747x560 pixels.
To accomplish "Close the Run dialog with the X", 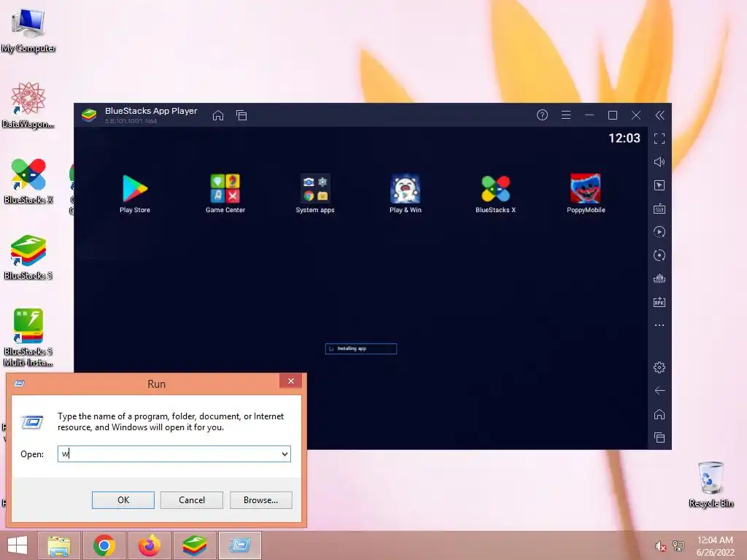I will (x=290, y=381).
